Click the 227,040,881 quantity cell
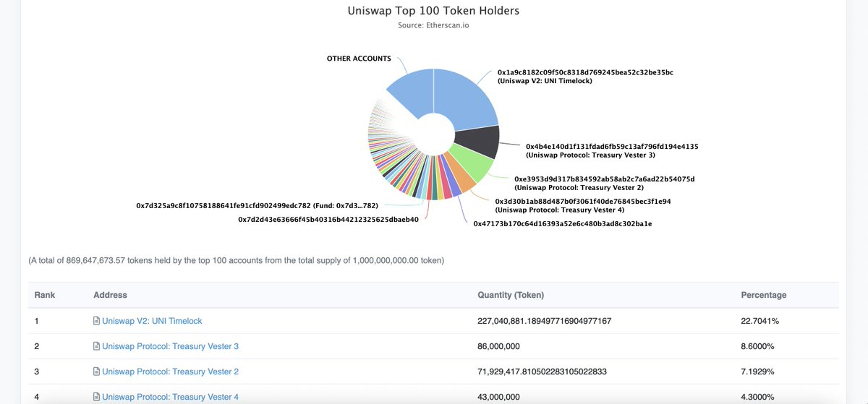Screen dimensions: 868x404 click(x=545, y=321)
